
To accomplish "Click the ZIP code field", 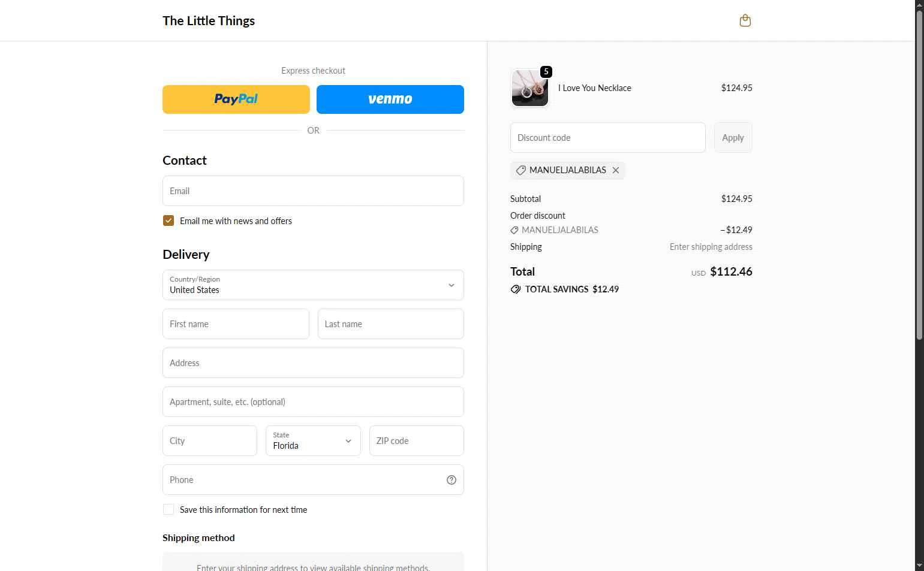I will [417, 441].
